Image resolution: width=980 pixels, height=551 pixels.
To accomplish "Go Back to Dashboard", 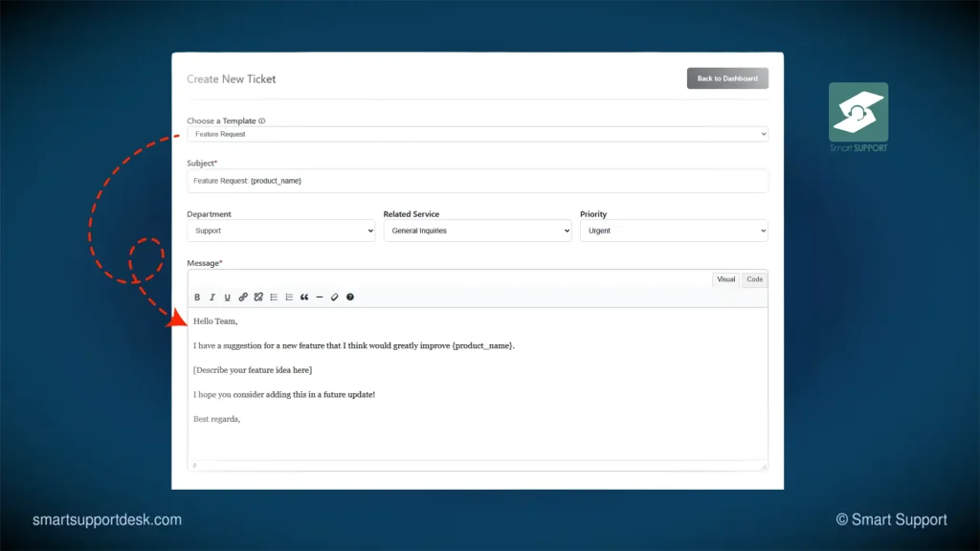I will [x=727, y=77].
